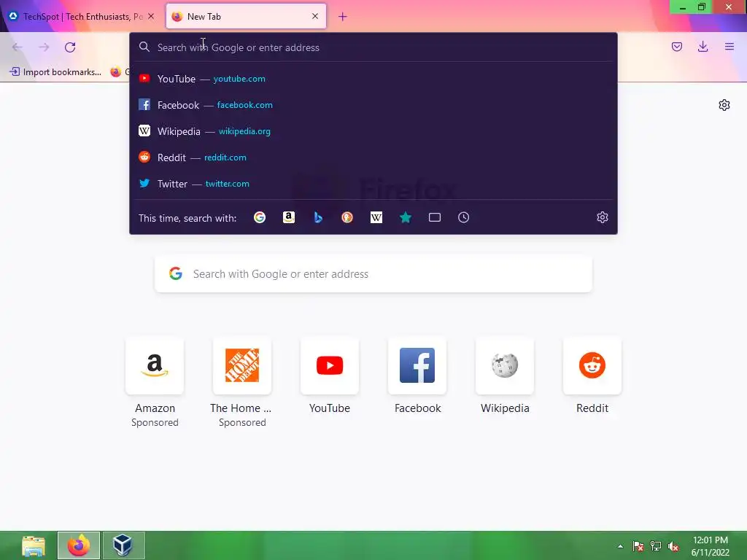Select the Wikipedia suggestion in dropdown
Screen dimensions: 747x560
[373, 131]
